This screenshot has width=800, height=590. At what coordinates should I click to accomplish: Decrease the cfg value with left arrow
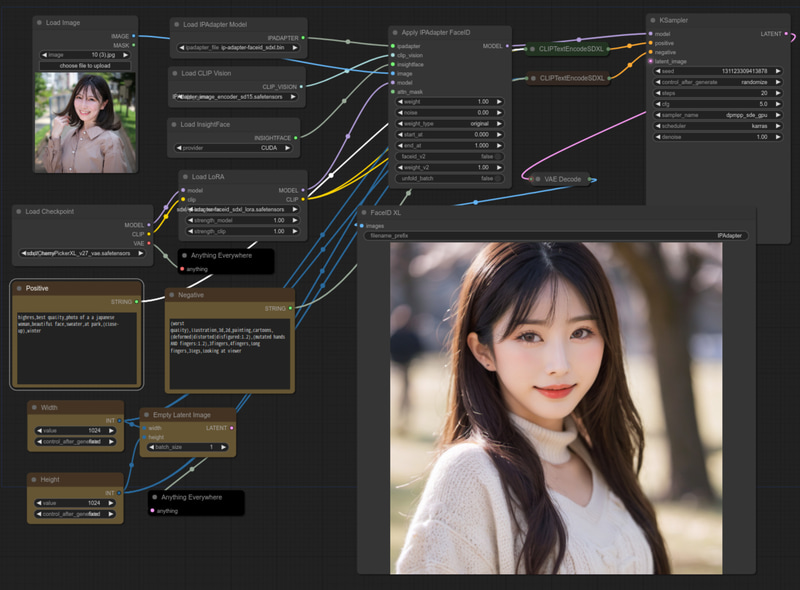[x=656, y=103]
